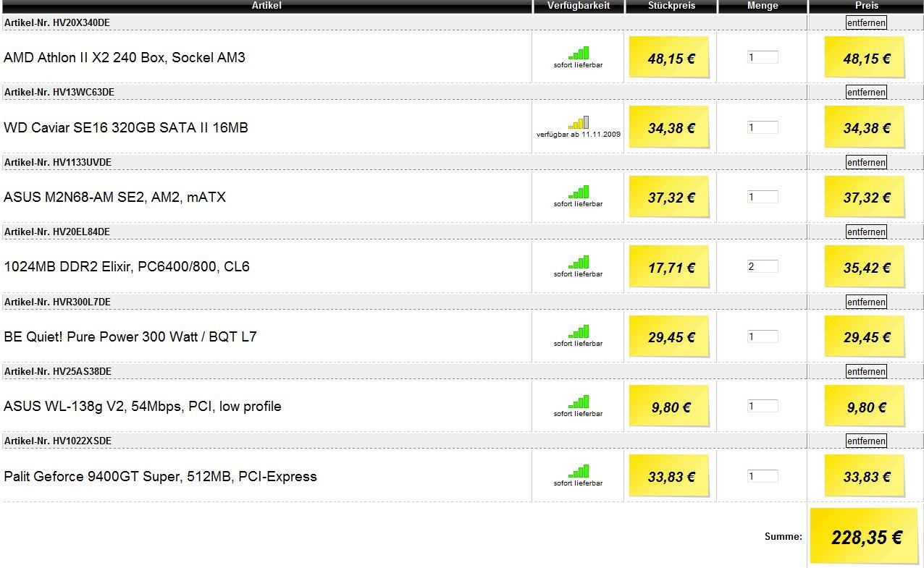The width and height of the screenshot is (924, 568).
Task: Focus quantity field for WD Caviar SE16
Action: pos(763,127)
